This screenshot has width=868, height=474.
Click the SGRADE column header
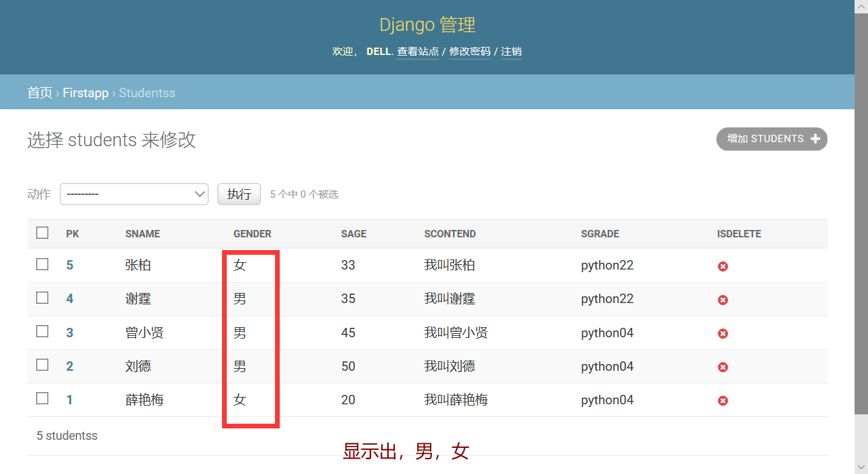(600, 234)
